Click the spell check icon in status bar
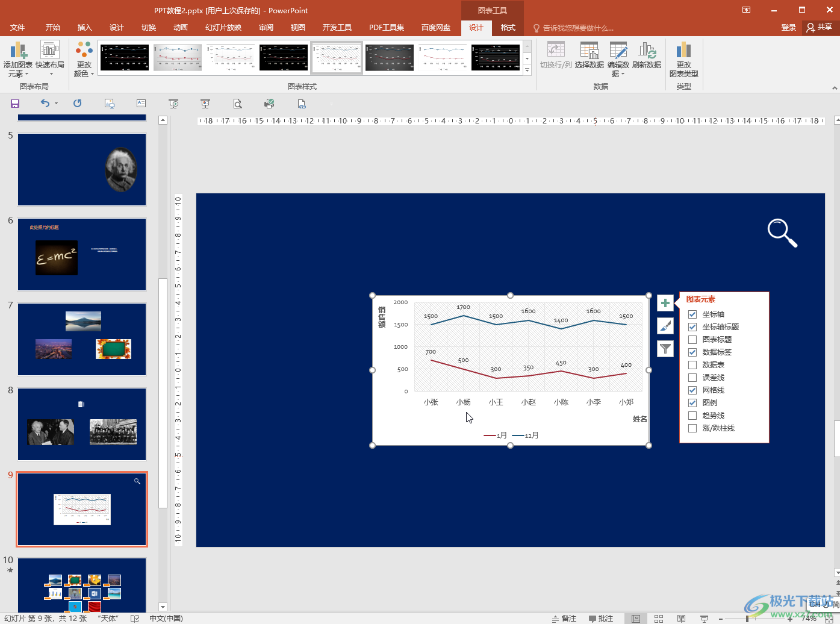Image resolution: width=840 pixels, height=624 pixels. coord(135,619)
